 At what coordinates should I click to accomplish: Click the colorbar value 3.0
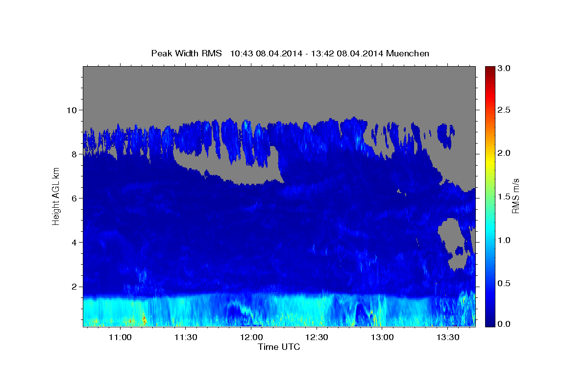point(504,69)
